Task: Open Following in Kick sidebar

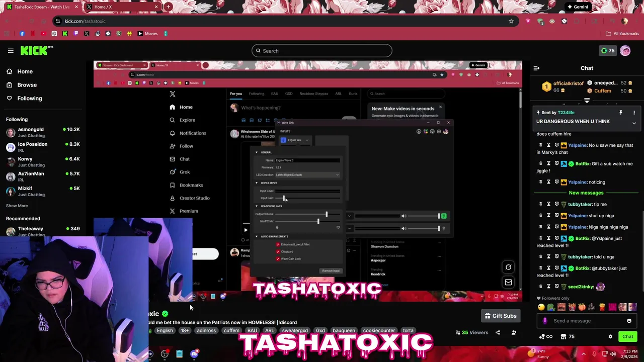Action: [24, 99]
